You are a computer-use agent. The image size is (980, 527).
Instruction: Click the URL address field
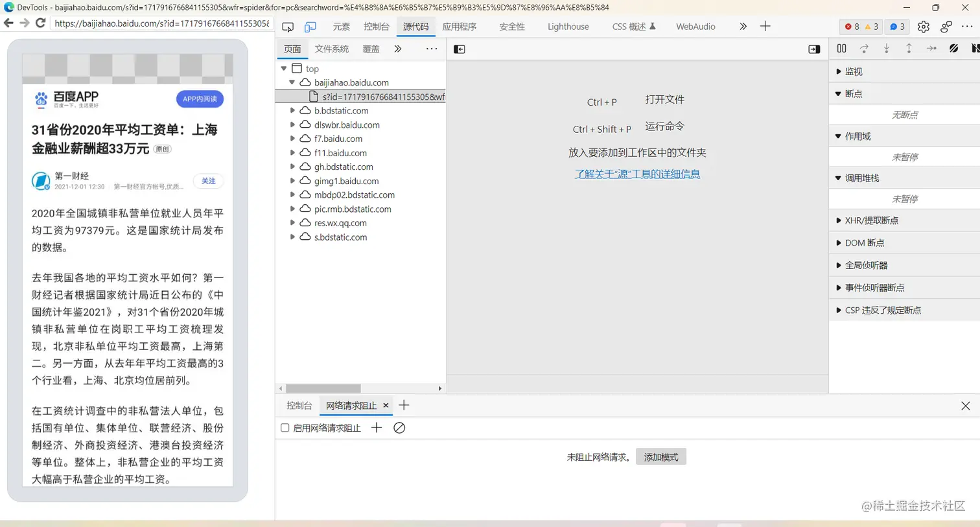click(x=162, y=23)
